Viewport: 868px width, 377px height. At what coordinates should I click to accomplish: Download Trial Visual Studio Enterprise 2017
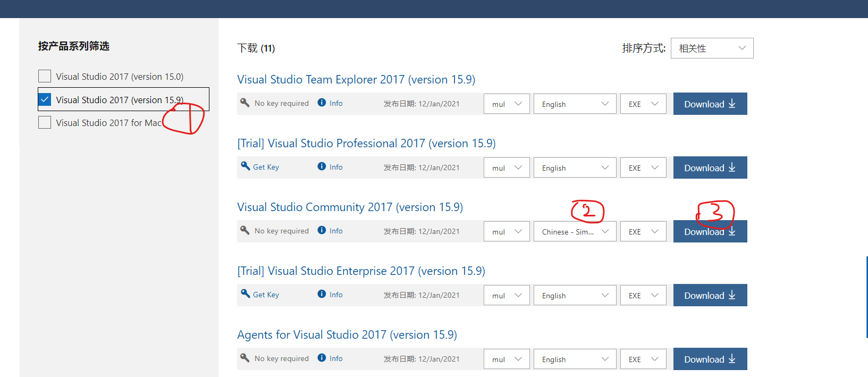click(x=710, y=295)
